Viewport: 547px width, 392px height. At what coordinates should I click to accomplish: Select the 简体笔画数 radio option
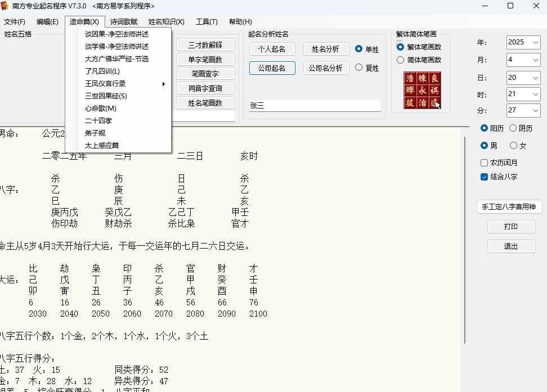401,60
